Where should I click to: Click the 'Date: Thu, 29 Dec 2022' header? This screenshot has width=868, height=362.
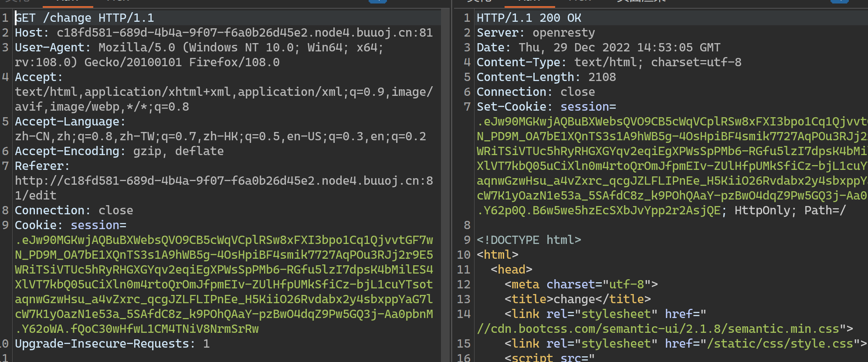[x=598, y=47]
